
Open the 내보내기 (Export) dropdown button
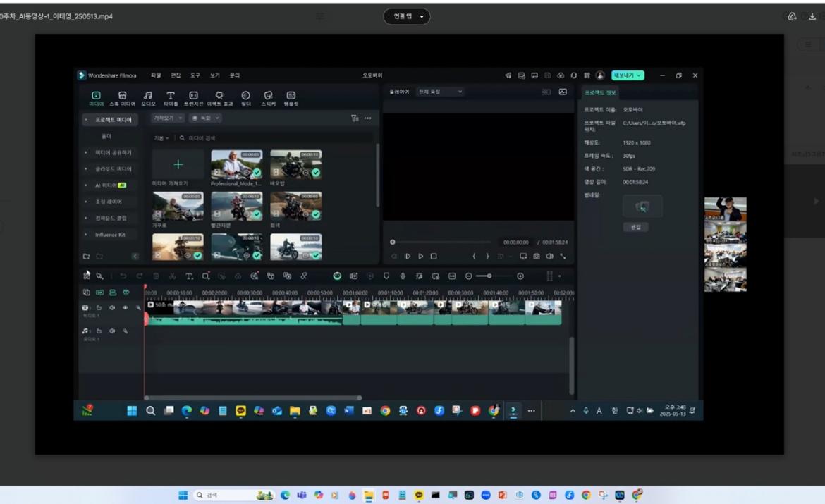coord(628,75)
